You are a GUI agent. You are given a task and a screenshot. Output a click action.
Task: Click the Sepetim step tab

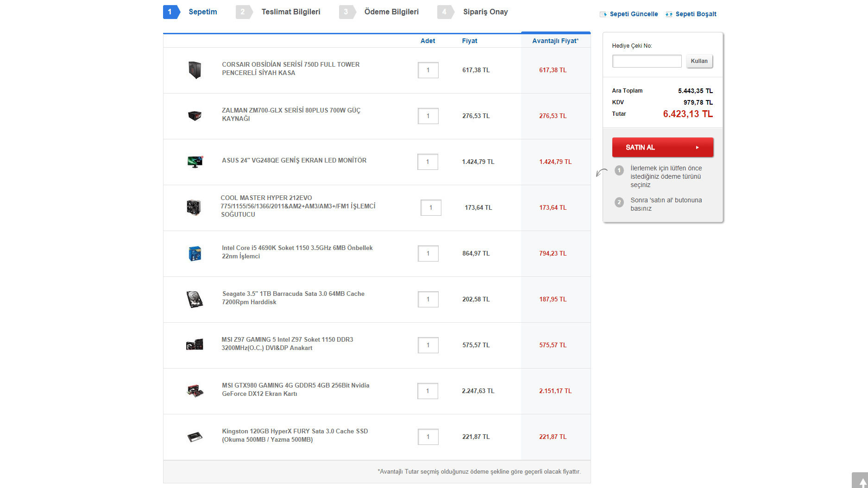[x=202, y=12]
